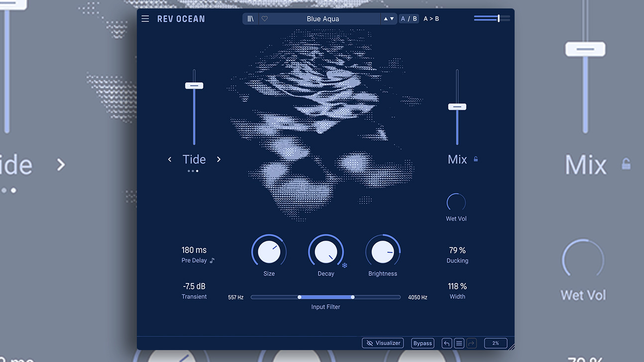Undo the last change
This screenshot has width=644, height=362.
[446, 343]
